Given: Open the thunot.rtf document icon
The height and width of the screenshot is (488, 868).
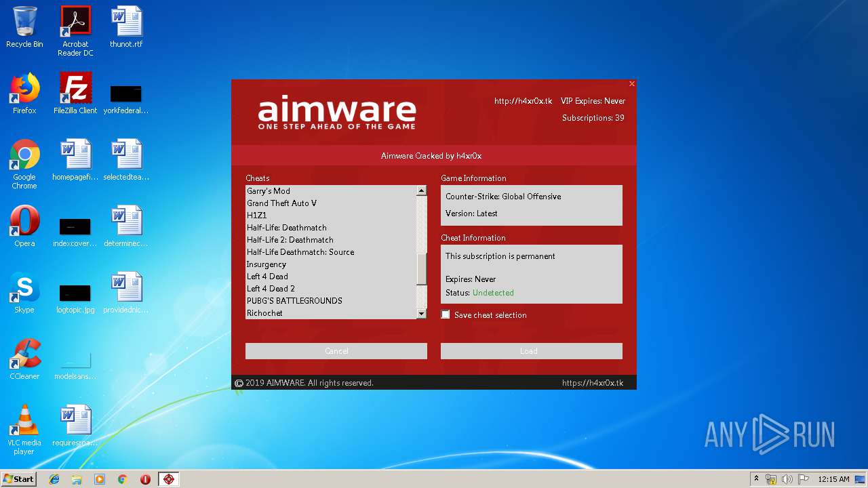Looking at the screenshot, I should click(126, 27).
